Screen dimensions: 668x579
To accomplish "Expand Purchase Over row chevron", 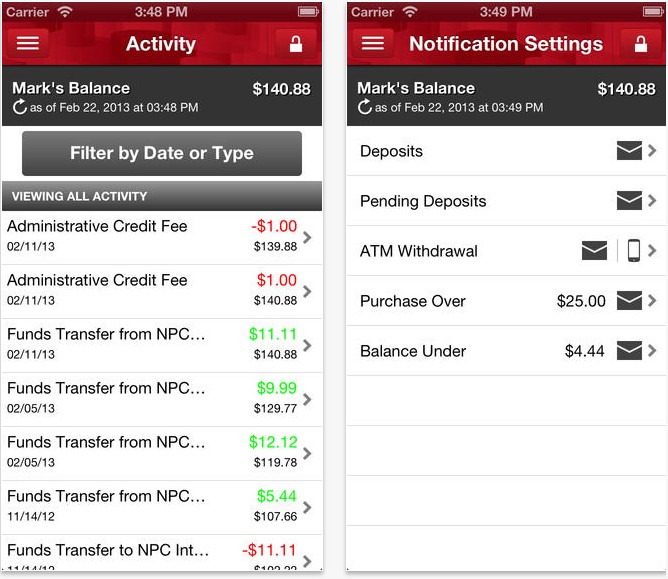I will click(652, 301).
